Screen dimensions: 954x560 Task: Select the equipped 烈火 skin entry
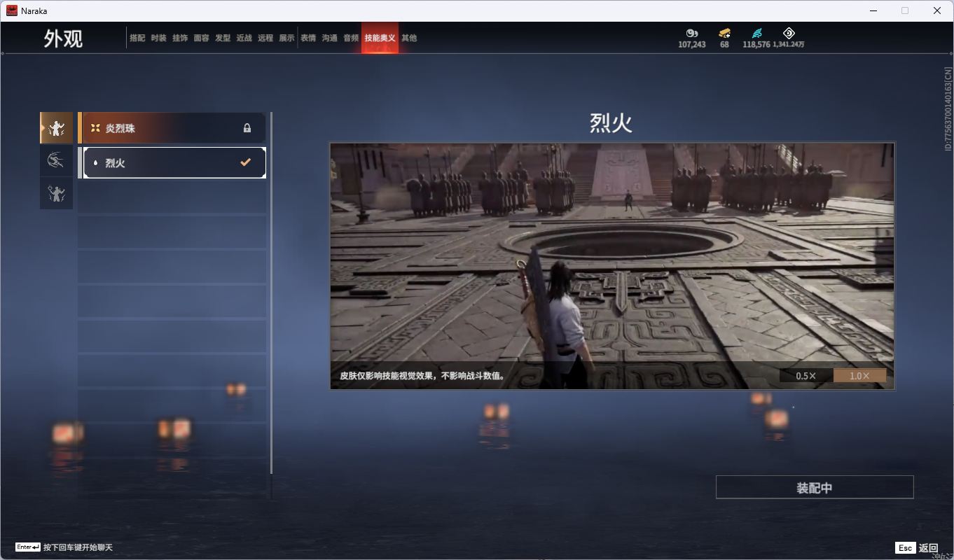168,162
